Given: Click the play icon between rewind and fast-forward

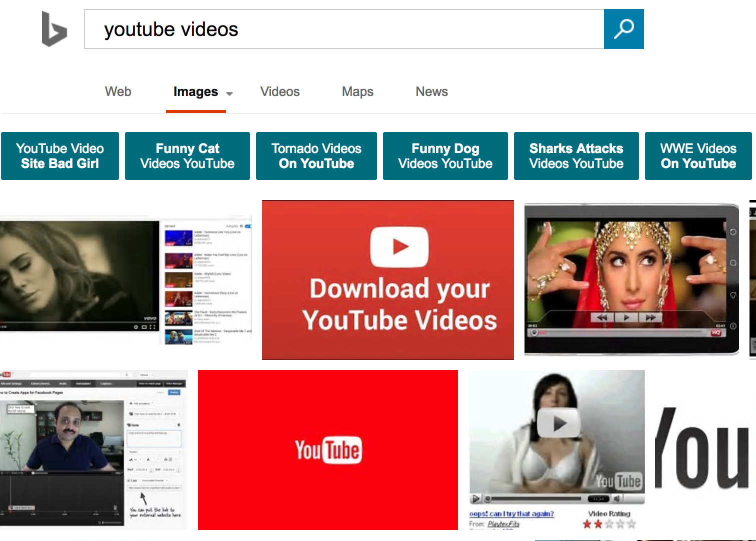Looking at the screenshot, I should (x=626, y=317).
